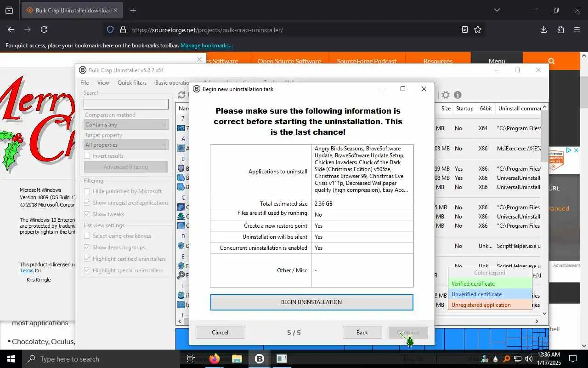
Task: Toggle Show unregistered applications checkbox
Action: click(x=87, y=203)
